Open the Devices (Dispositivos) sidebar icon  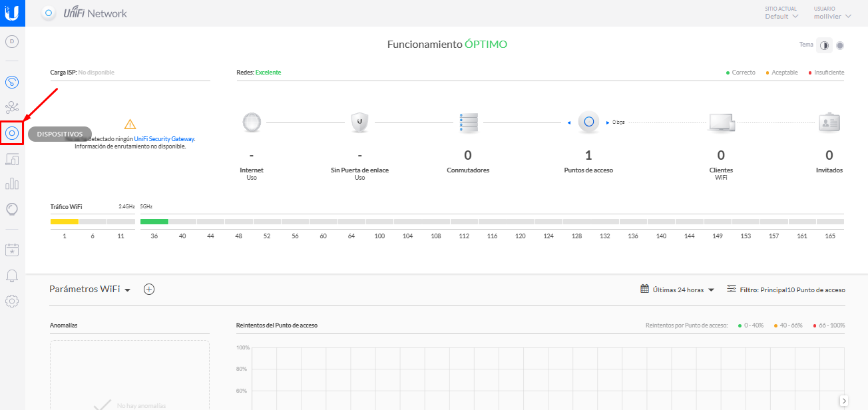tap(12, 133)
